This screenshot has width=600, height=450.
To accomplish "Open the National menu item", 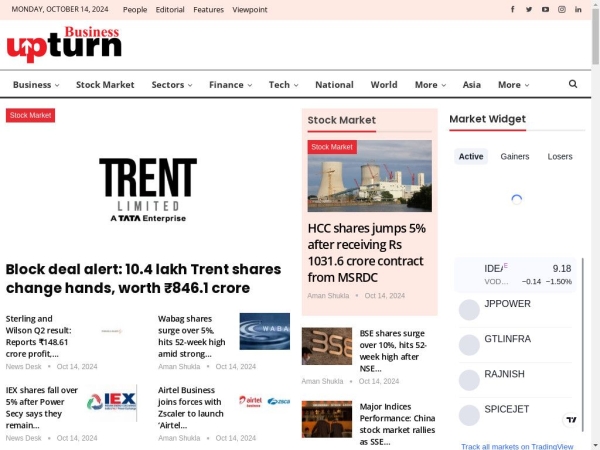I will tap(334, 85).
